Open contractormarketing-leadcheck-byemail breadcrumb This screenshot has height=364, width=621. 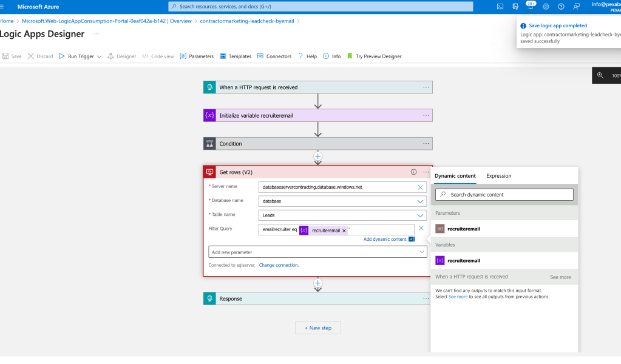246,21
